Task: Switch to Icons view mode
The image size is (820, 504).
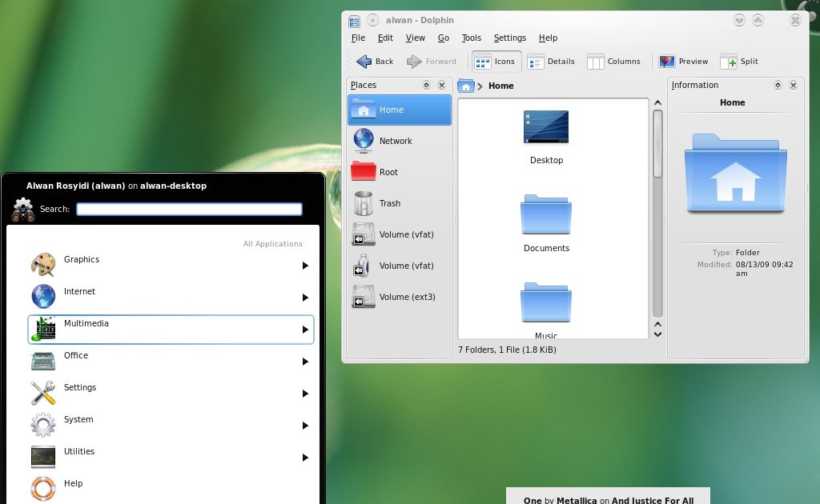Action: click(x=496, y=61)
